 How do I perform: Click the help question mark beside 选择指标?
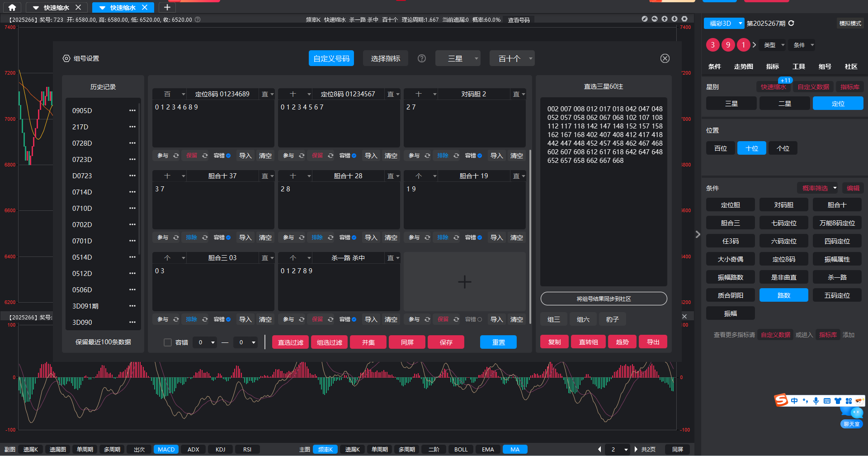tap(422, 58)
